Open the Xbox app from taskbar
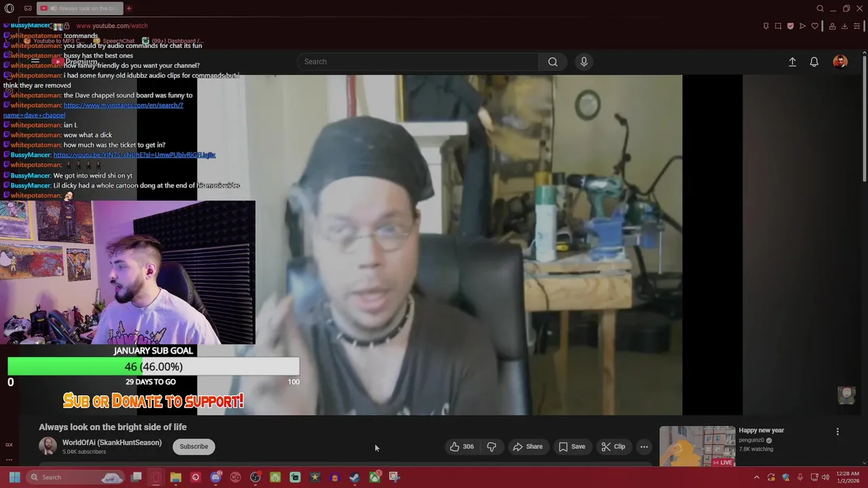Screen dimensions: 868x488 [x=374, y=477]
